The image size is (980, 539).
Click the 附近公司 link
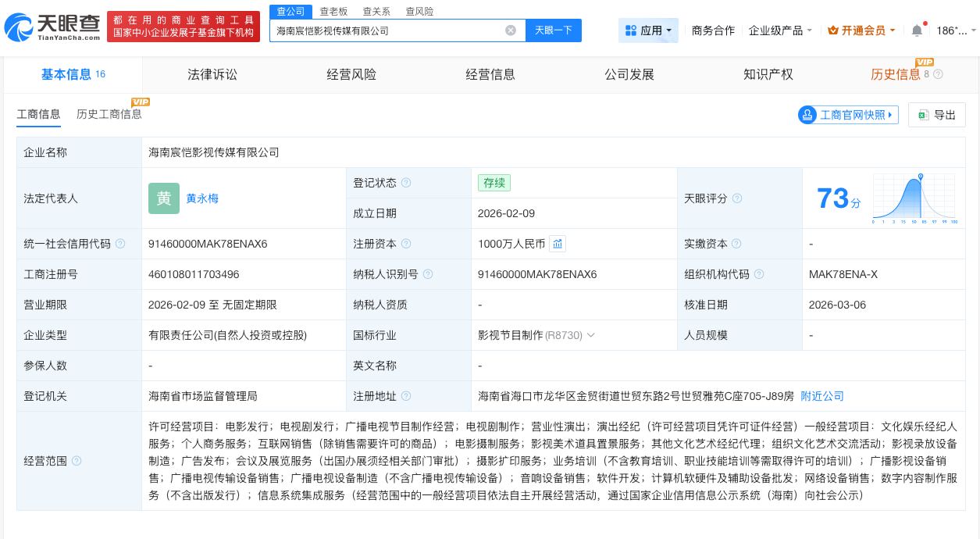coord(821,396)
